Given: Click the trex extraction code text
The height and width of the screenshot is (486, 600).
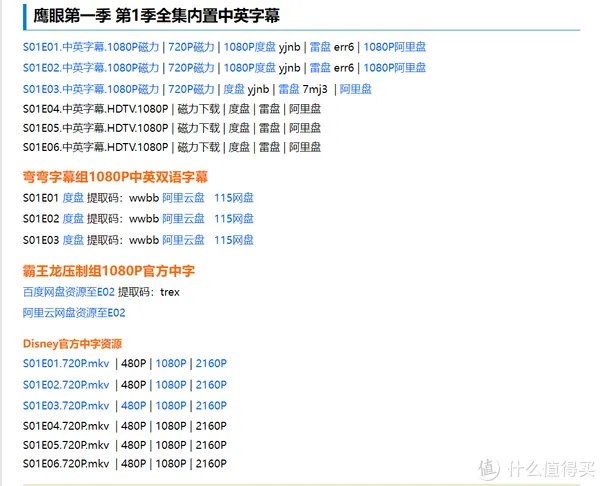Looking at the screenshot, I should coord(170,292).
